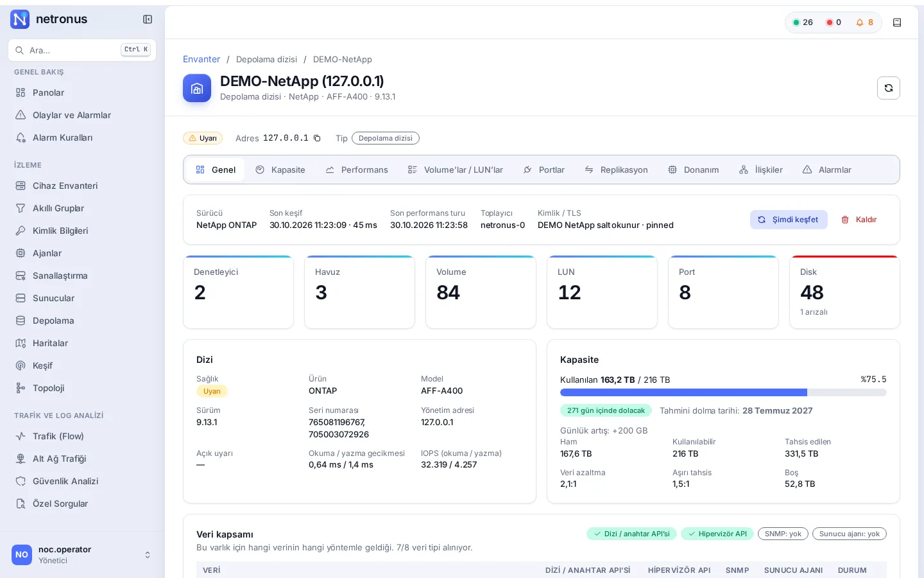Open Topoloji in the sidebar

(x=82, y=388)
